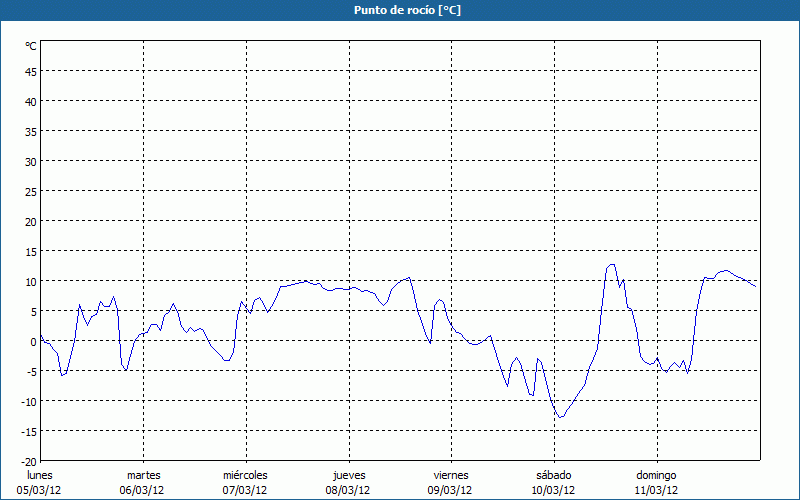Select the "sábado" day label
The width and height of the screenshot is (800, 500).
pyautogui.click(x=553, y=475)
